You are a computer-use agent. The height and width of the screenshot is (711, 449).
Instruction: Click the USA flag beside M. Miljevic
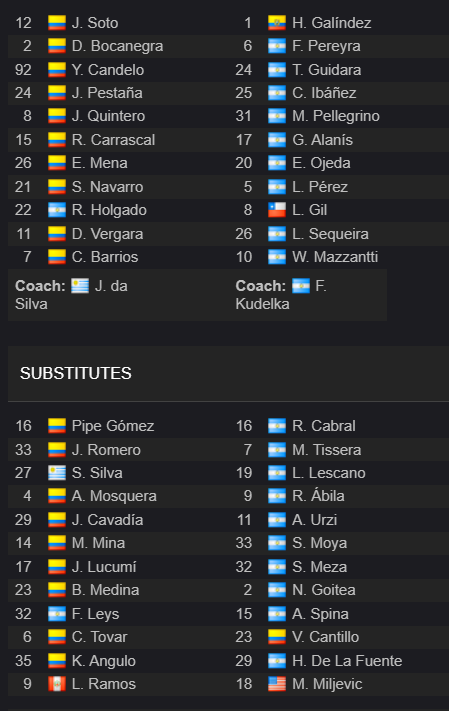[x=277, y=684]
